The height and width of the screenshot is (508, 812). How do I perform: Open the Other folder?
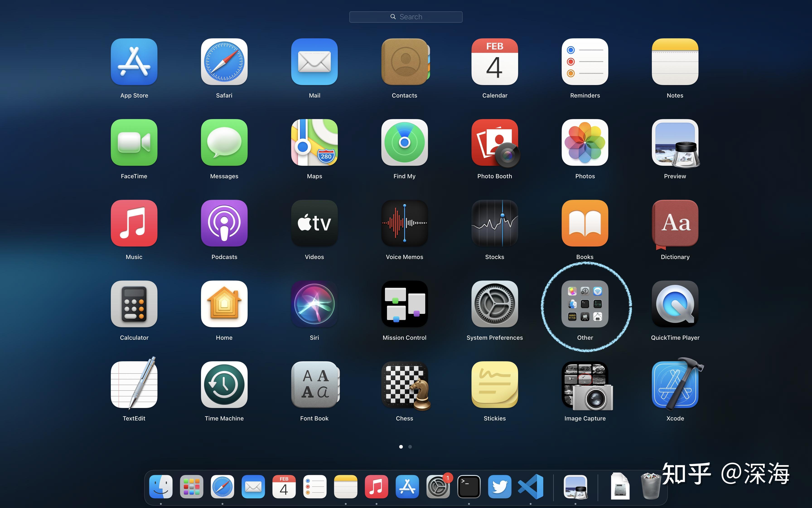pyautogui.click(x=585, y=304)
